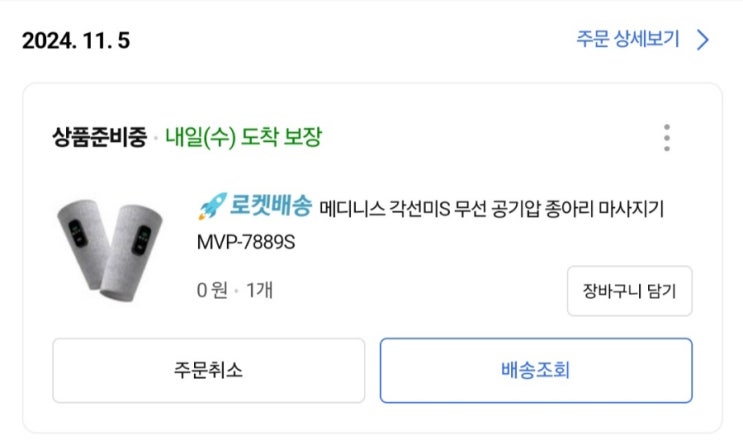Open the 주문 상세보기 link
This screenshot has width=743, height=440.
tap(627, 40)
